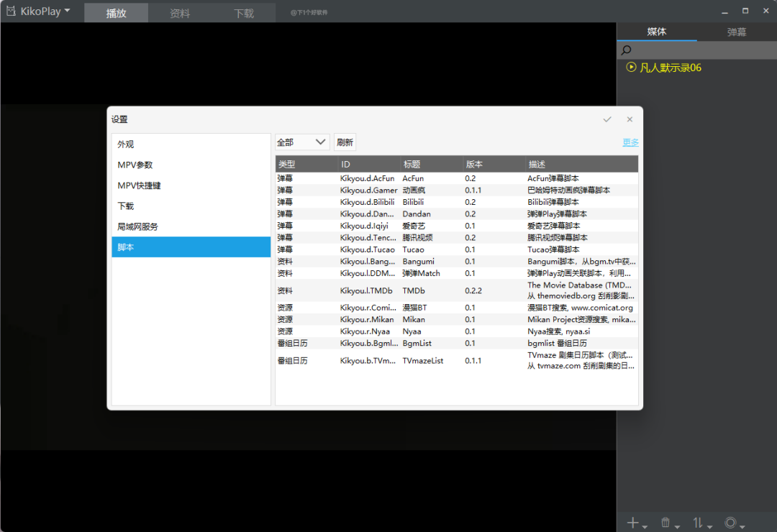Image resolution: width=777 pixels, height=532 pixels.
Task: Play the 凡人默示录06 playlist item
Action: click(663, 68)
